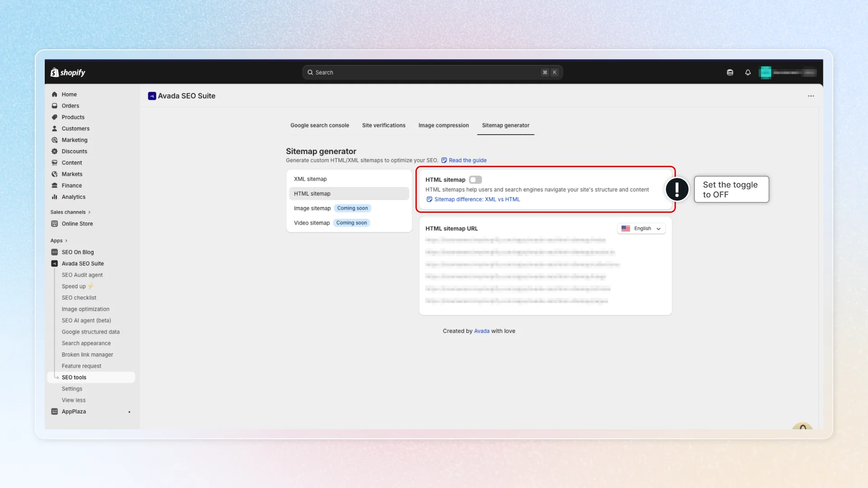868x488 pixels.
Task: Open Broken link manager
Action: [x=87, y=355]
